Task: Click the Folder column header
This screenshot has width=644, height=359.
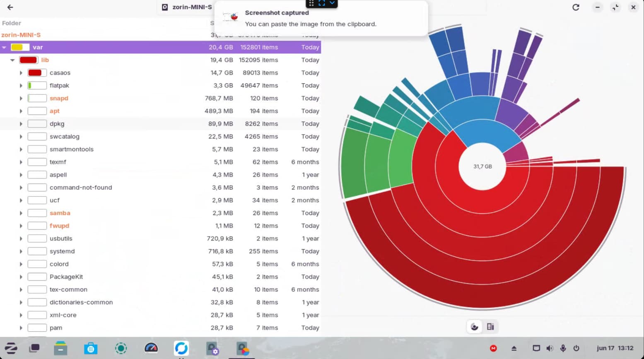Action: [12, 23]
